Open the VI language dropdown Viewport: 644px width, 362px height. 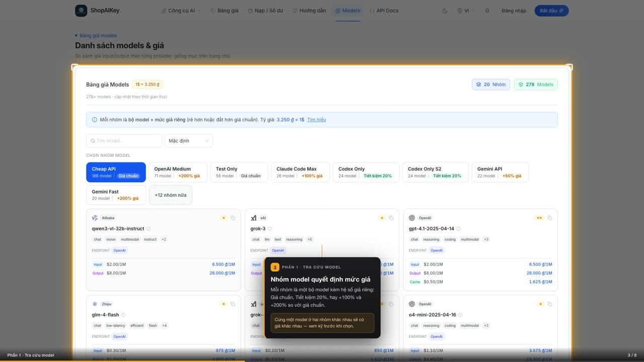(465, 11)
